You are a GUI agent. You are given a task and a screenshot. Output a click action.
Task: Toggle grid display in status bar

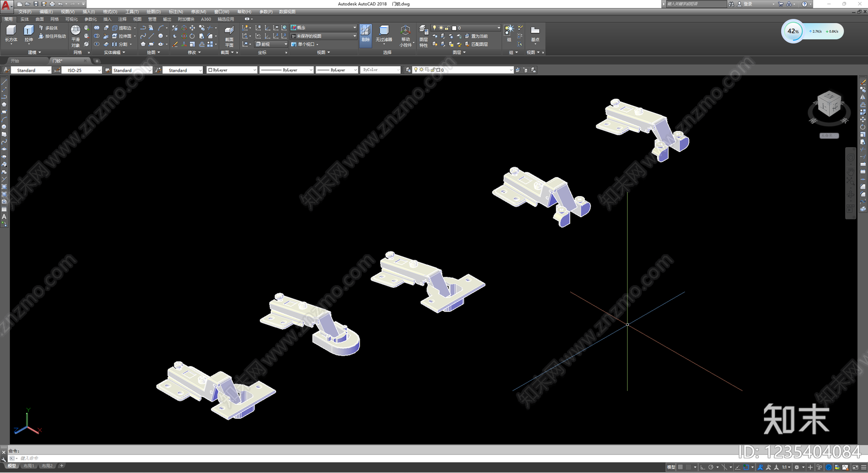click(680, 467)
